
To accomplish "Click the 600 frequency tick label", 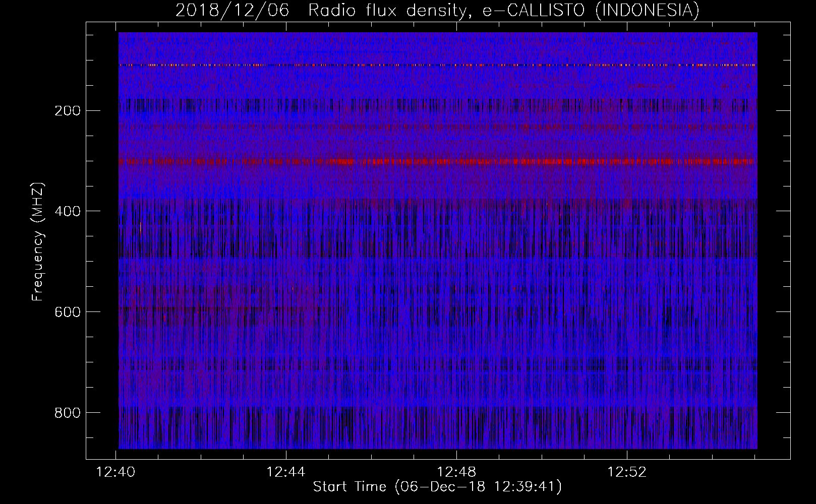I will [68, 312].
